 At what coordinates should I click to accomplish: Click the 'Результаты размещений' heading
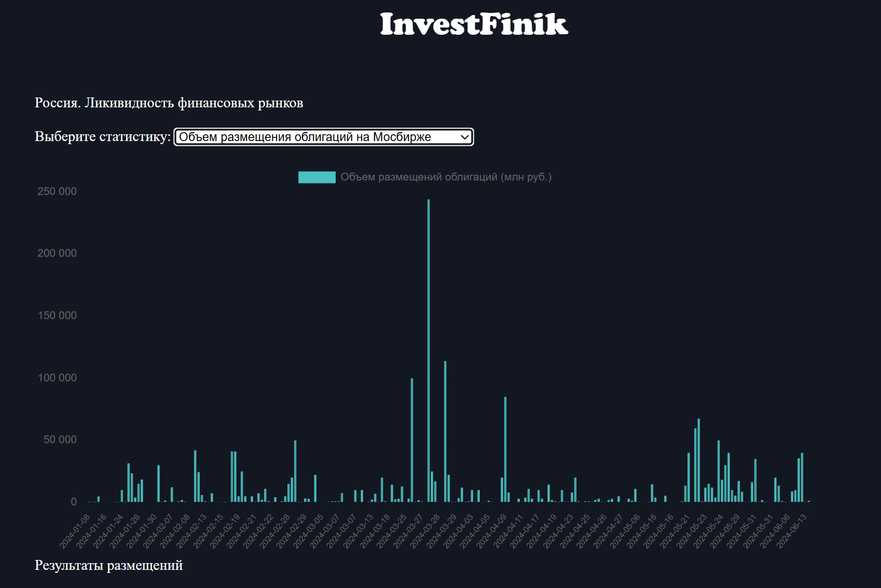(x=108, y=565)
